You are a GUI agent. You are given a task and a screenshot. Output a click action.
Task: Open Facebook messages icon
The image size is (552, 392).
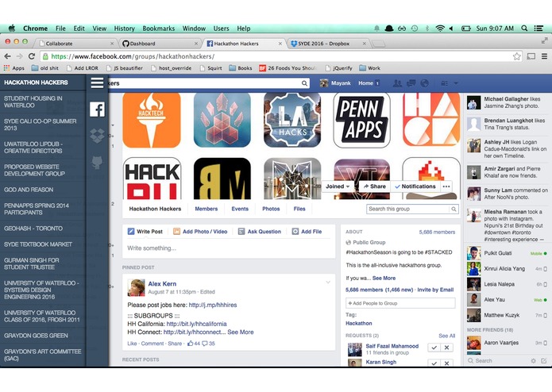pyautogui.click(x=411, y=83)
